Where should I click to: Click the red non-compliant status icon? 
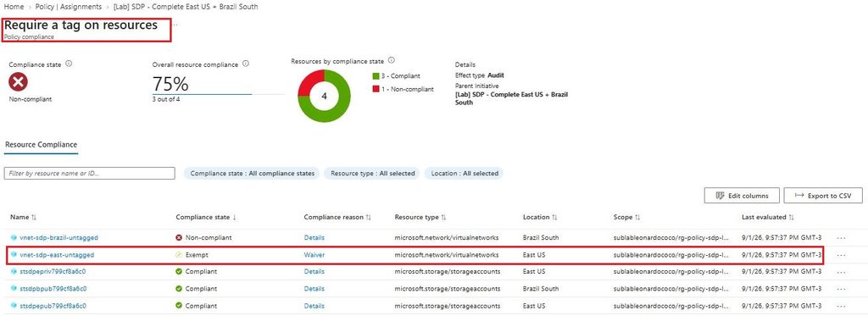point(19,82)
